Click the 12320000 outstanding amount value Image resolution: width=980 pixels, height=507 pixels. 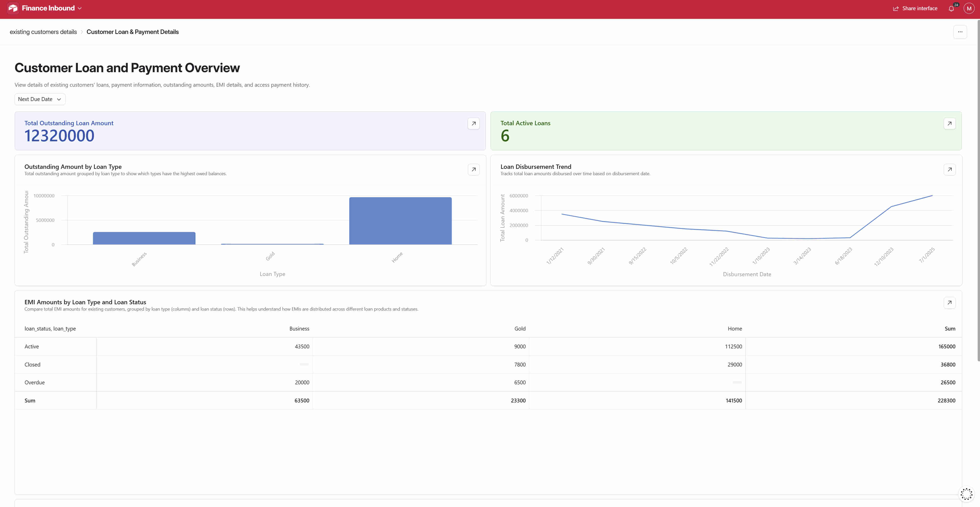click(x=59, y=136)
